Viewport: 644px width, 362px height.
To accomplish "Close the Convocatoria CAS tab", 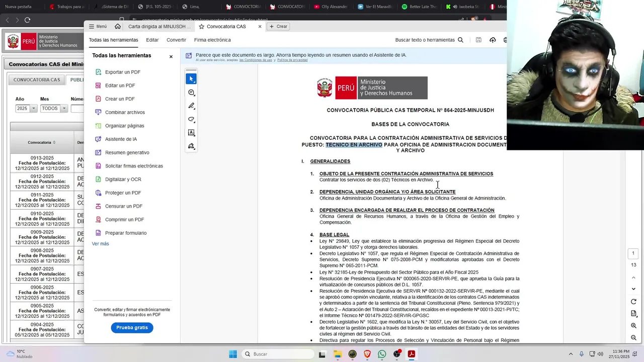I will pos(260,26).
